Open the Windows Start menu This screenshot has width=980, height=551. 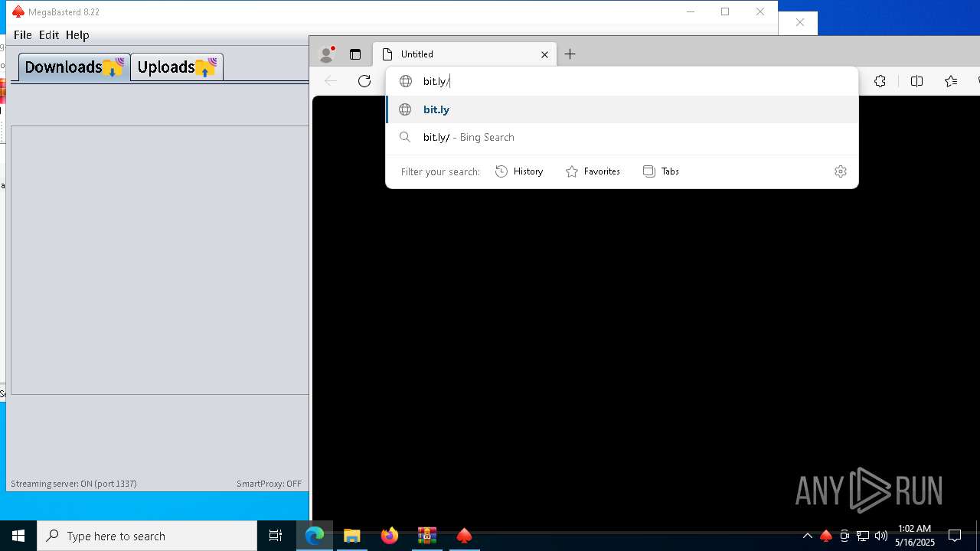[18, 536]
